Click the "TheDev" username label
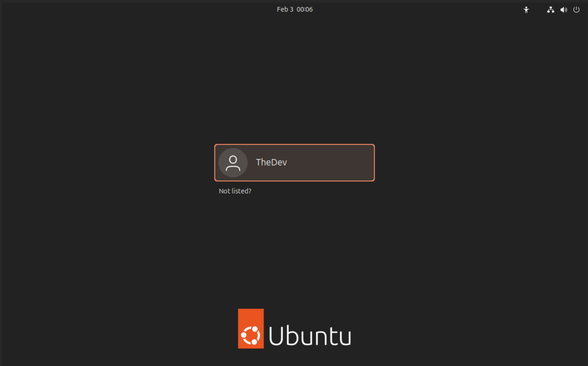 click(x=271, y=162)
